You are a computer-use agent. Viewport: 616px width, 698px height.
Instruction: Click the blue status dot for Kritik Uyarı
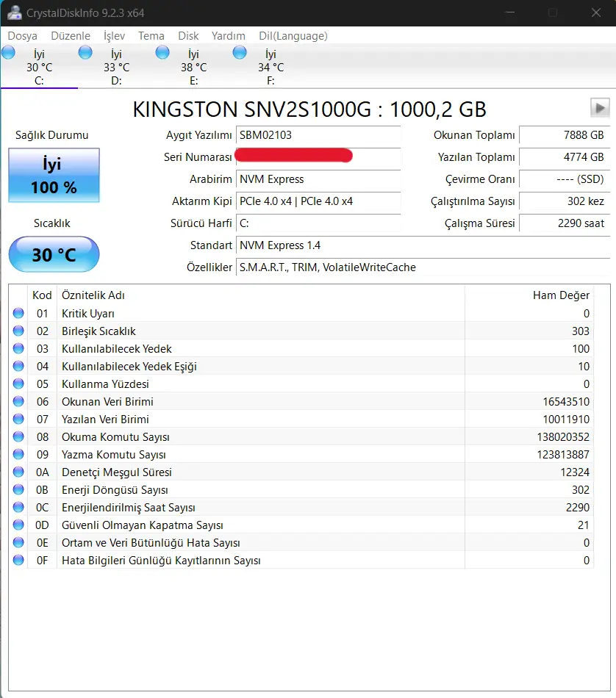pyautogui.click(x=18, y=314)
